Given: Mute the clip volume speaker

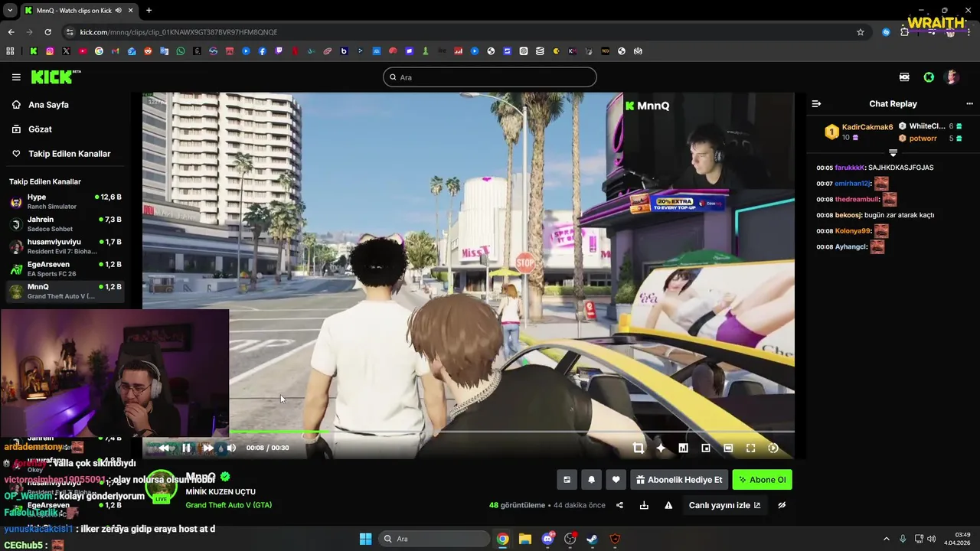Looking at the screenshot, I should pos(231,448).
